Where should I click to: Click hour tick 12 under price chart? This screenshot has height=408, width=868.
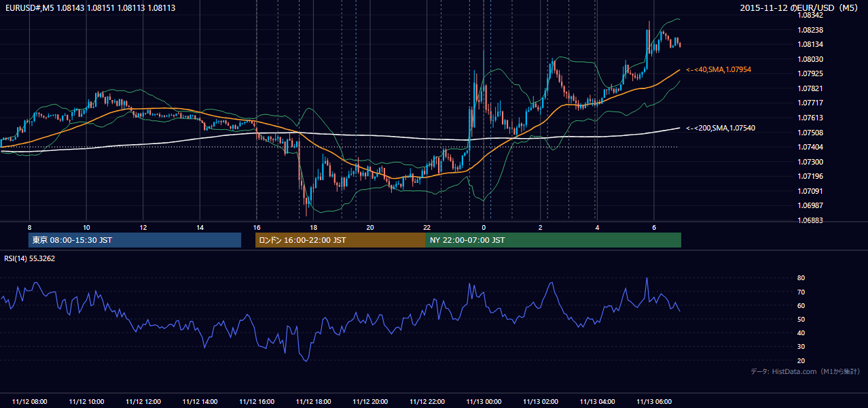click(x=143, y=227)
